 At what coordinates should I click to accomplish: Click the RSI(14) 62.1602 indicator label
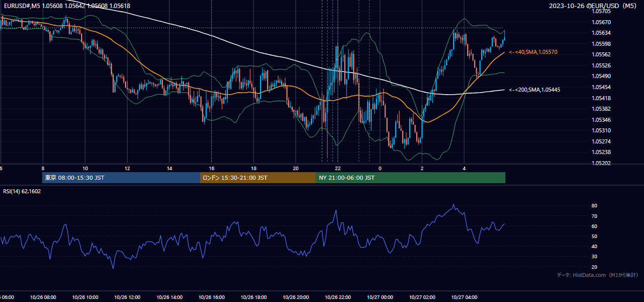pos(22,191)
